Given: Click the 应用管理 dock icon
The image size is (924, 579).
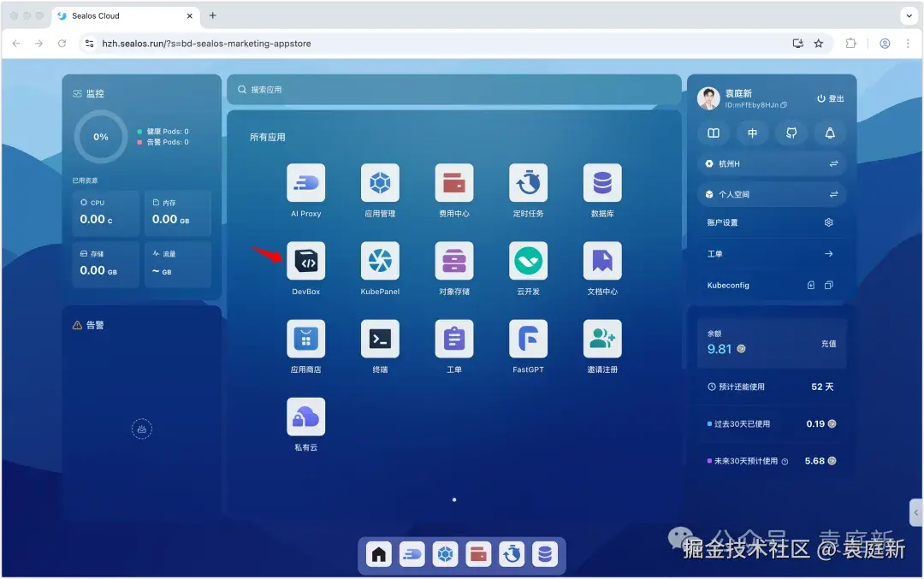Looking at the screenshot, I should [x=445, y=554].
